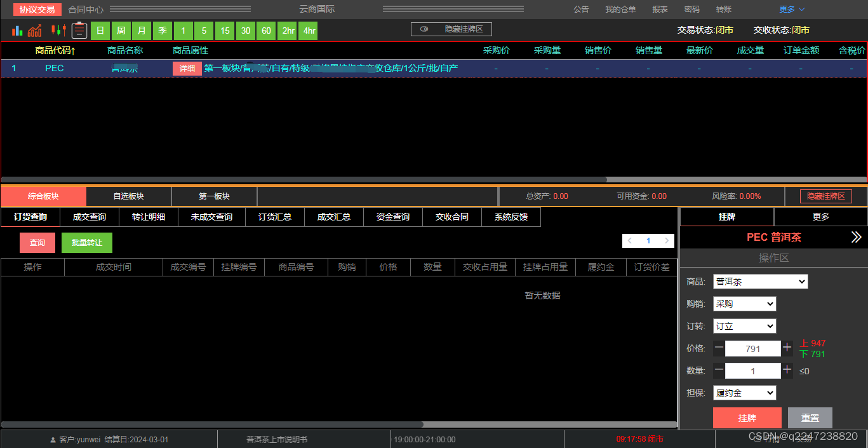
Task: Switch to the 更多 panel tab
Action: pos(821,217)
